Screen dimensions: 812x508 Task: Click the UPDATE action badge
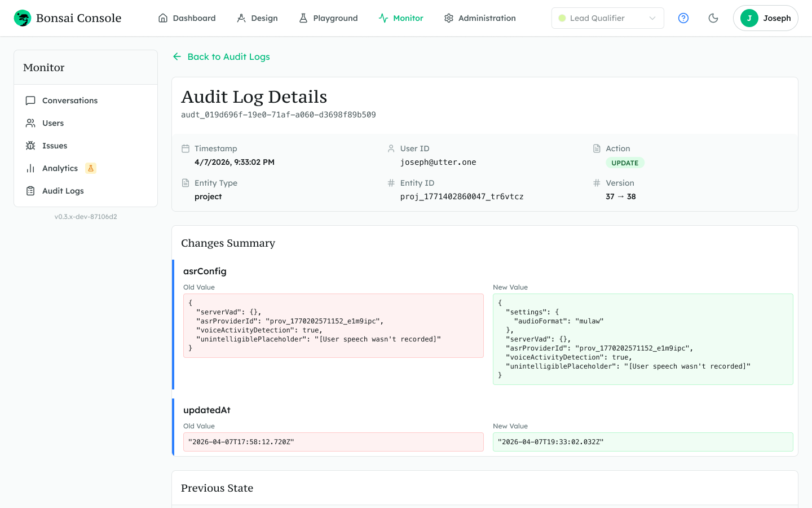point(625,163)
